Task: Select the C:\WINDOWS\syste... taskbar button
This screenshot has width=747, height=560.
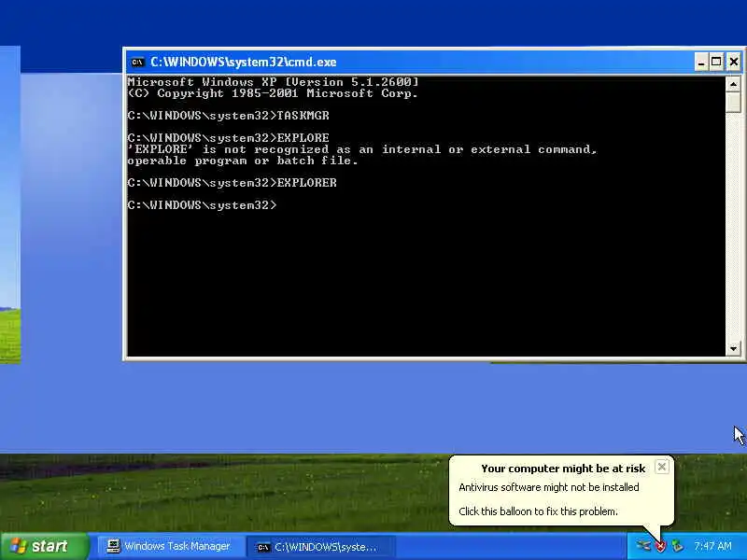Action: point(320,547)
